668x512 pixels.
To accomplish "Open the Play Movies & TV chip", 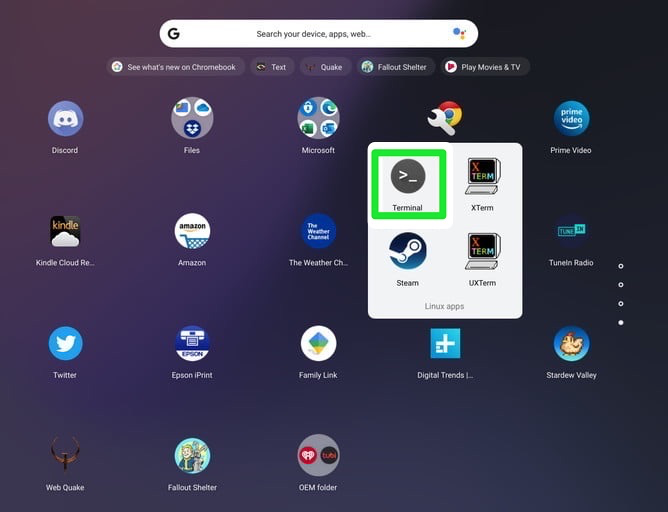I will click(485, 67).
